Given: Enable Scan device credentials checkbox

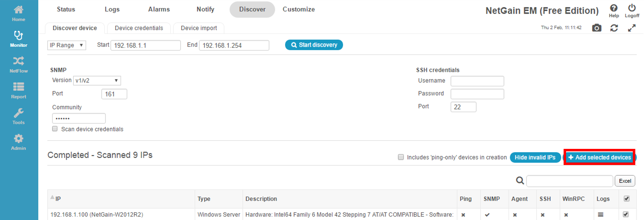Looking at the screenshot, I should click(x=55, y=129).
